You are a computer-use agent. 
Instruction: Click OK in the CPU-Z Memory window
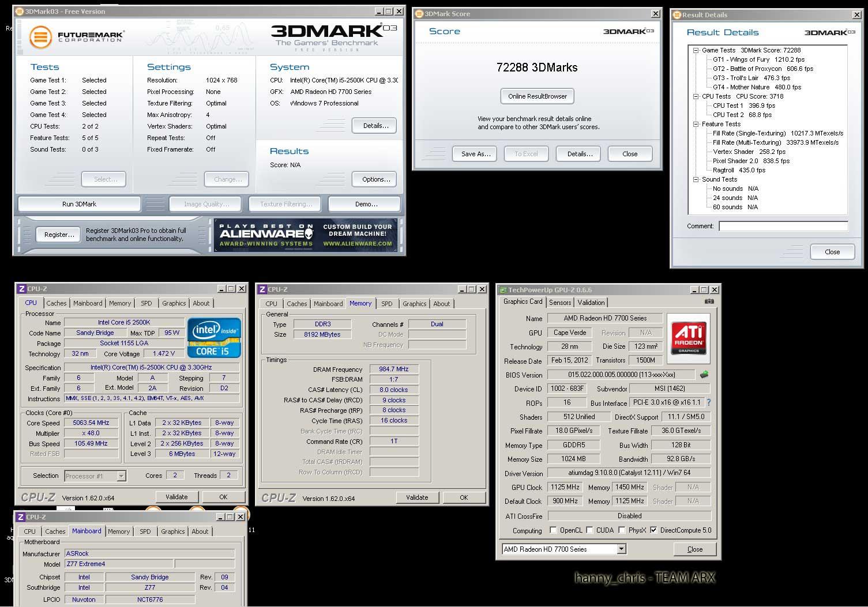[464, 497]
